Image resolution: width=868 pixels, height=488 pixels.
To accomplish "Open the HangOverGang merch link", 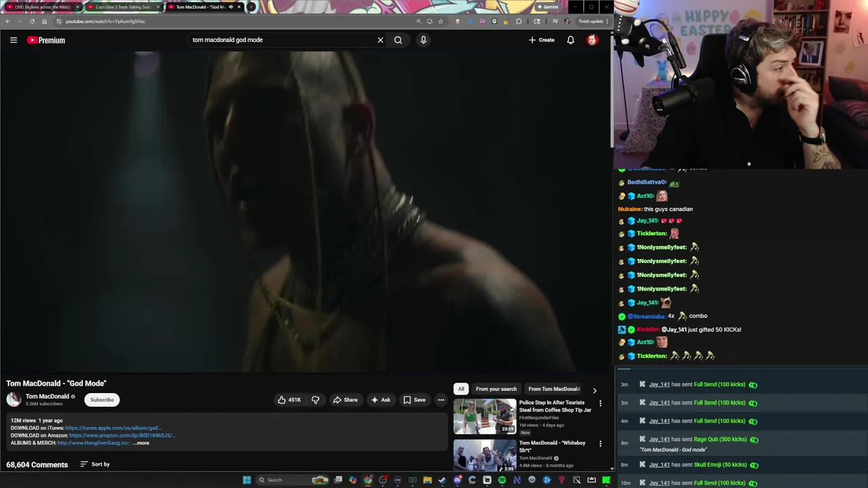I will (94, 443).
